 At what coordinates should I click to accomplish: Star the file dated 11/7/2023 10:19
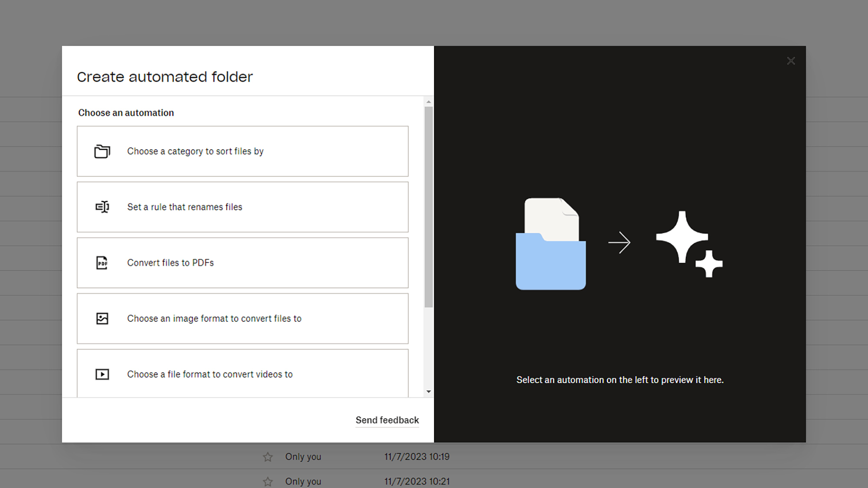tap(268, 457)
